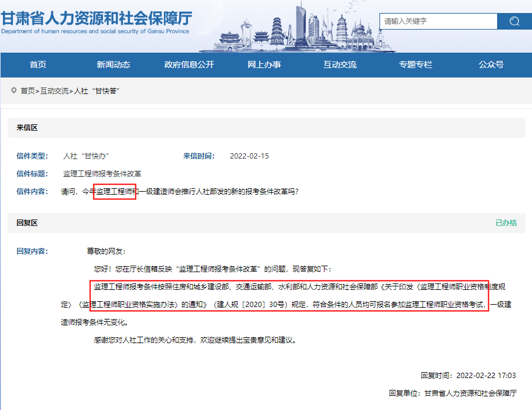Viewport: 532px width, 410px height.
Task: Focus the keyword search input field
Action: point(438,21)
